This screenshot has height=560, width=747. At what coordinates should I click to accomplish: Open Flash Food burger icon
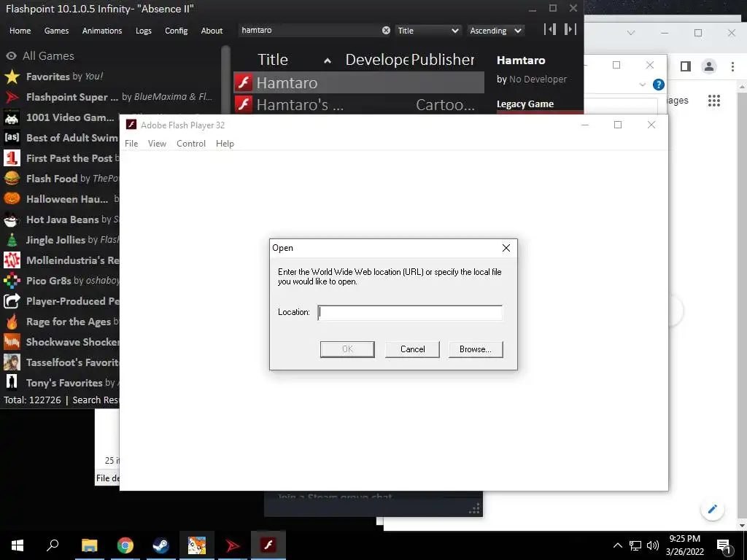tap(12, 179)
